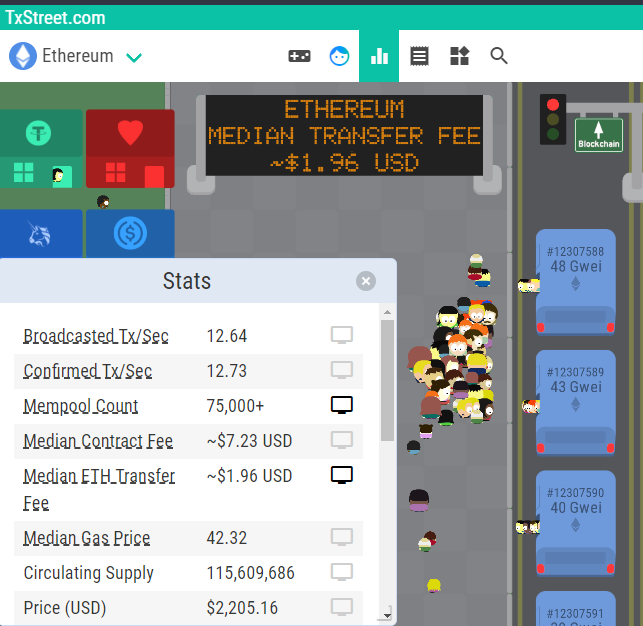Screen dimensions: 643x626
Task: Open the search magnifier icon
Action: (x=499, y=56)
